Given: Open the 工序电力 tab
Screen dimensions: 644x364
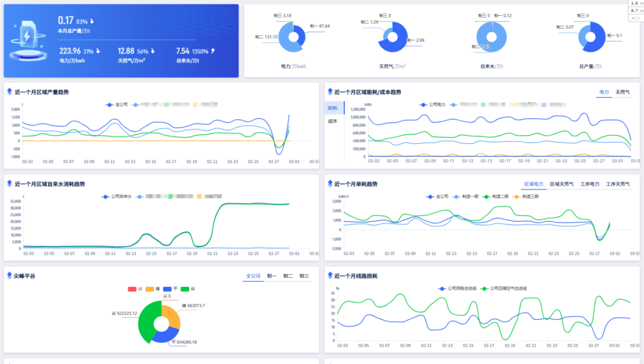Looking at the screenshot, I should point(590,184).
